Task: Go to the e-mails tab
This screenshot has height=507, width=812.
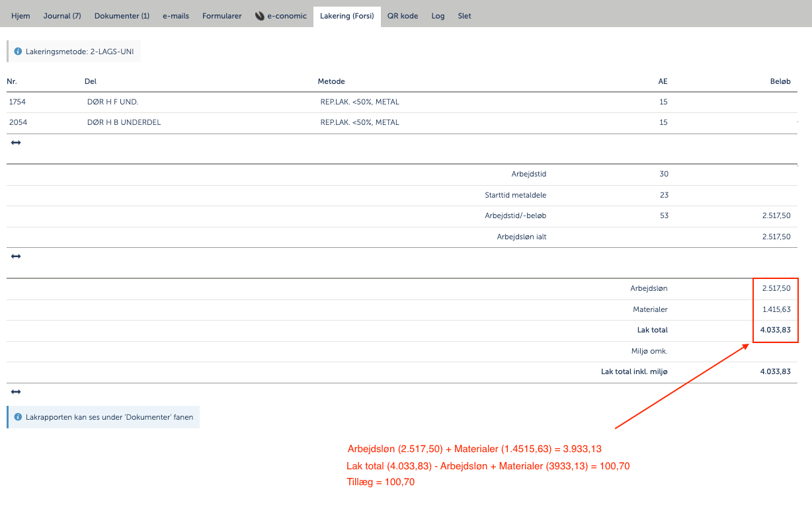Action: (x=176, y=16)
